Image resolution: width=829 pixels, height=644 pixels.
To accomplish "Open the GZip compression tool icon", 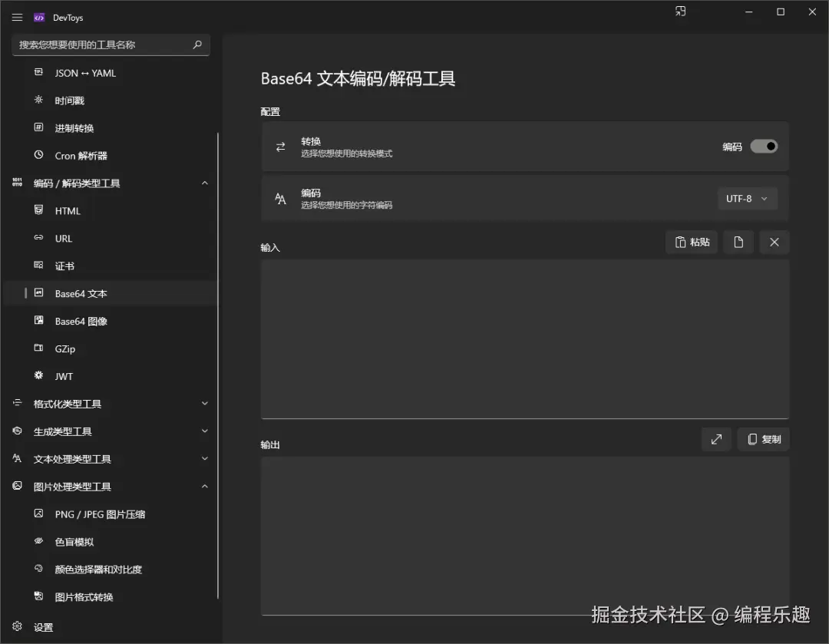I will click(x=38, y=348).
